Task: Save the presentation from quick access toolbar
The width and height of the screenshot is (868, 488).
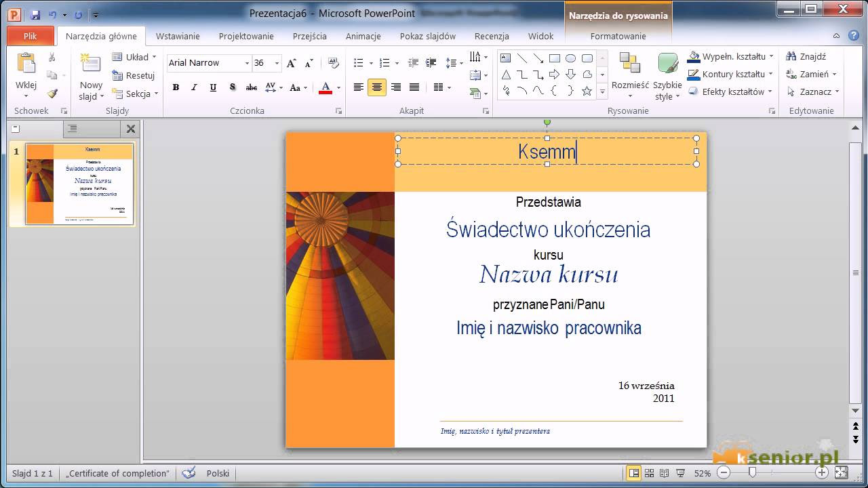Action: click(35, 14)
